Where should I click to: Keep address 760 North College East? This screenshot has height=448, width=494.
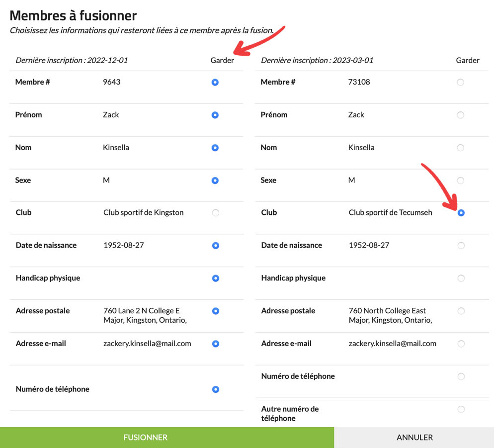461,311
